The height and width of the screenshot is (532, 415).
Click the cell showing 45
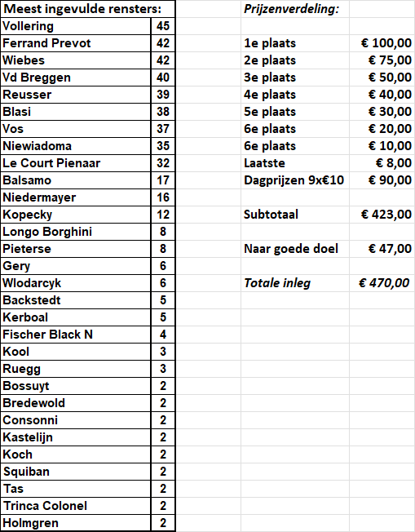click(x=163, y=26)
